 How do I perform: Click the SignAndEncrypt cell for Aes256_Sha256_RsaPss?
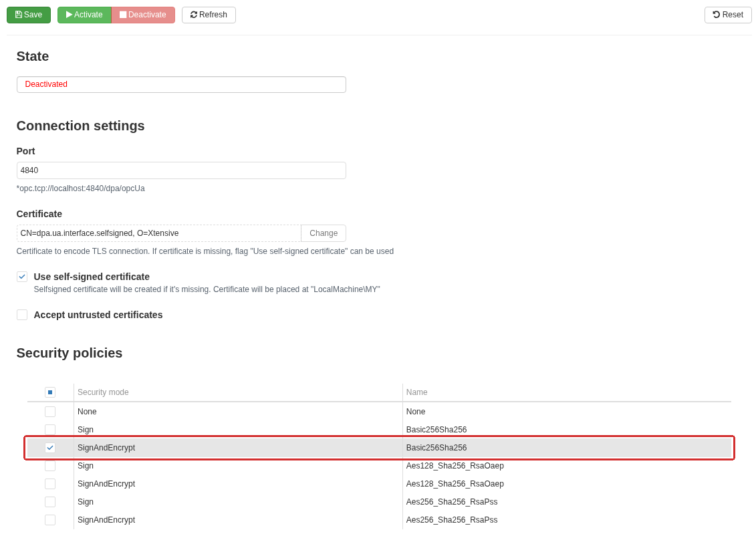[x=106, y=520]
